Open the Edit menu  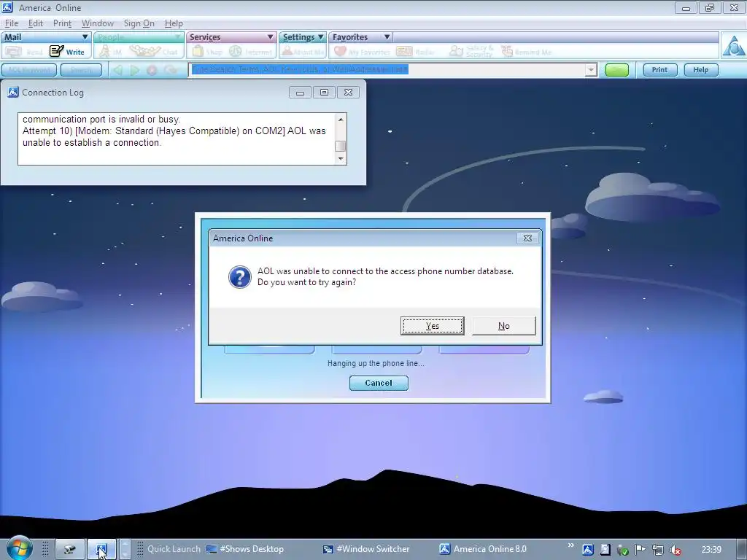click(35, 23)
